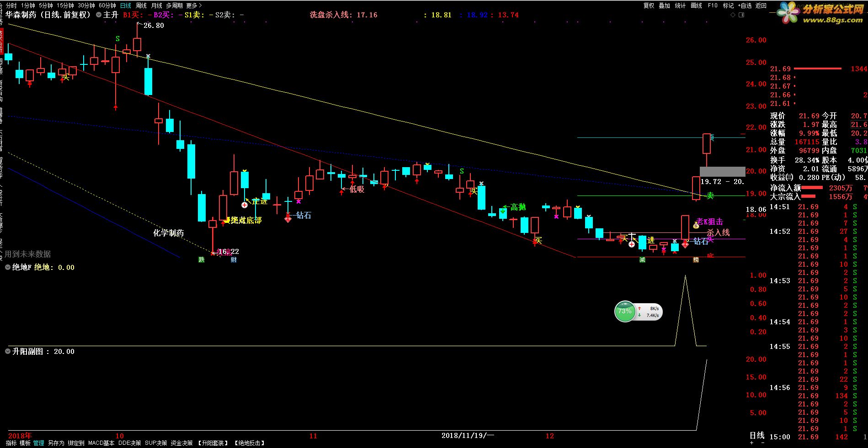Image resolution: width=868 pixels, height=448 pixels.
Task: Click the 华森制药 stock title
Action: [x=21, y=15]
